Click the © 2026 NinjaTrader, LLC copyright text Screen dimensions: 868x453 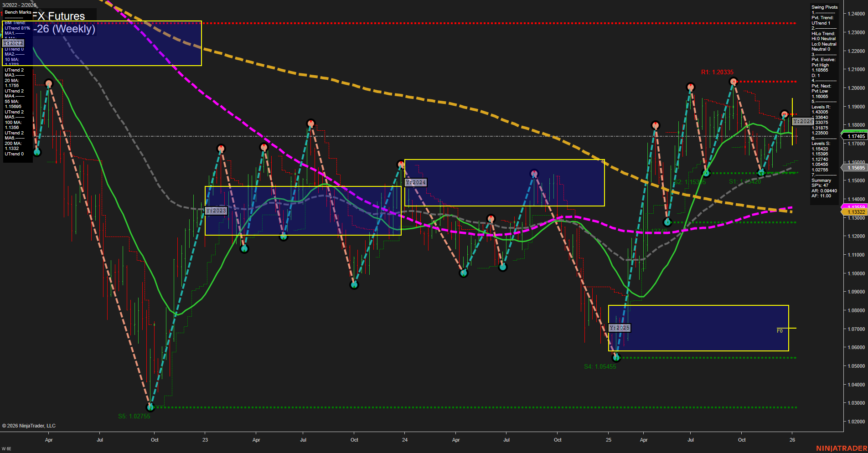point(29,425)
